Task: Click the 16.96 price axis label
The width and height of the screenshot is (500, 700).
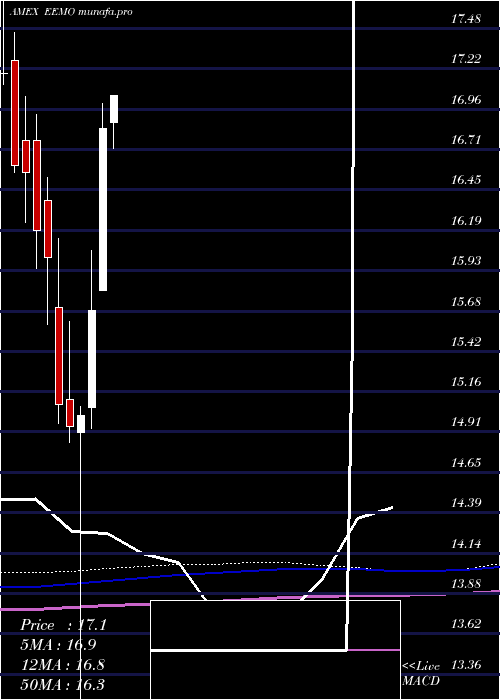Action: tap(467, 99)
